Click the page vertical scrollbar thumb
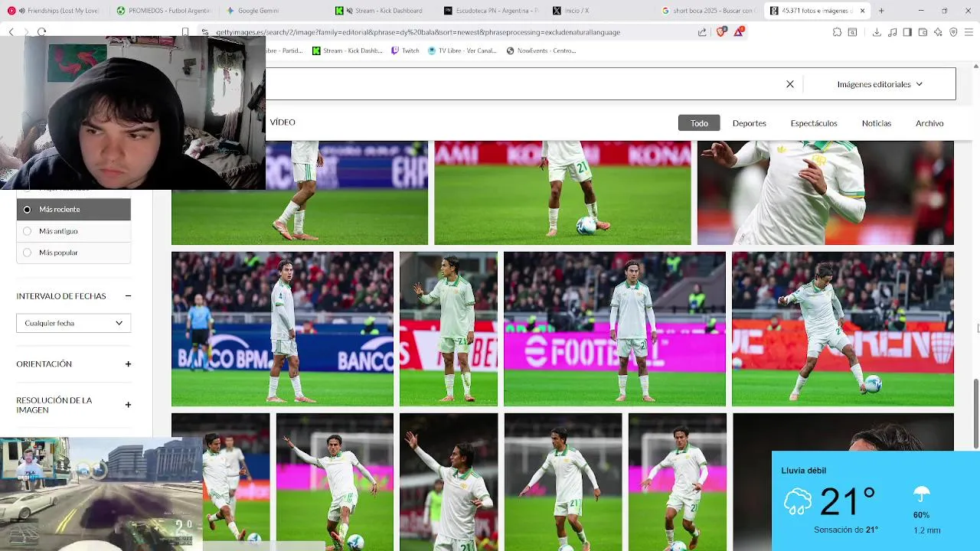The width and height of the screenshot is (980, 551). tap(975, 413)
